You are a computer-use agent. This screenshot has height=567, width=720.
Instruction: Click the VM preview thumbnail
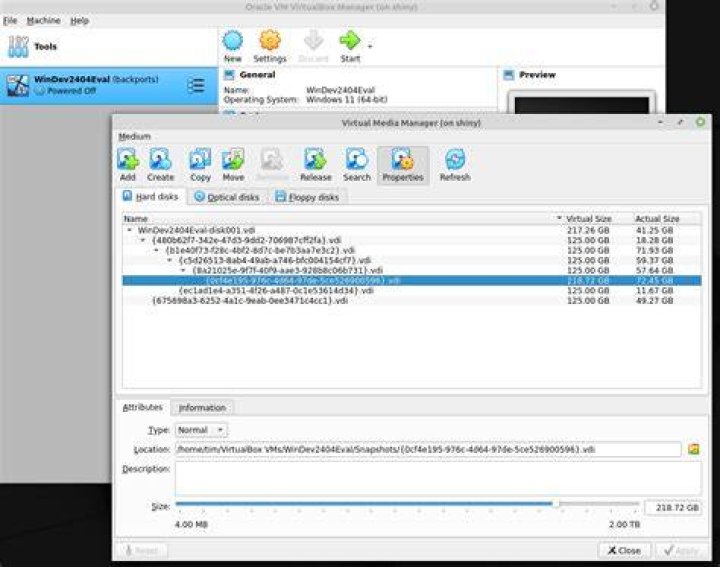[x=581, y=103]
